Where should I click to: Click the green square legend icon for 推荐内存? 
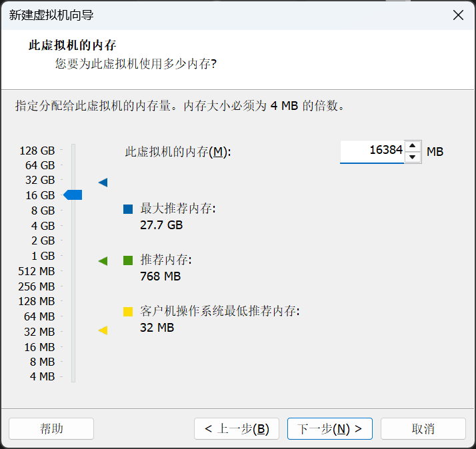click(x=128, y=260)
